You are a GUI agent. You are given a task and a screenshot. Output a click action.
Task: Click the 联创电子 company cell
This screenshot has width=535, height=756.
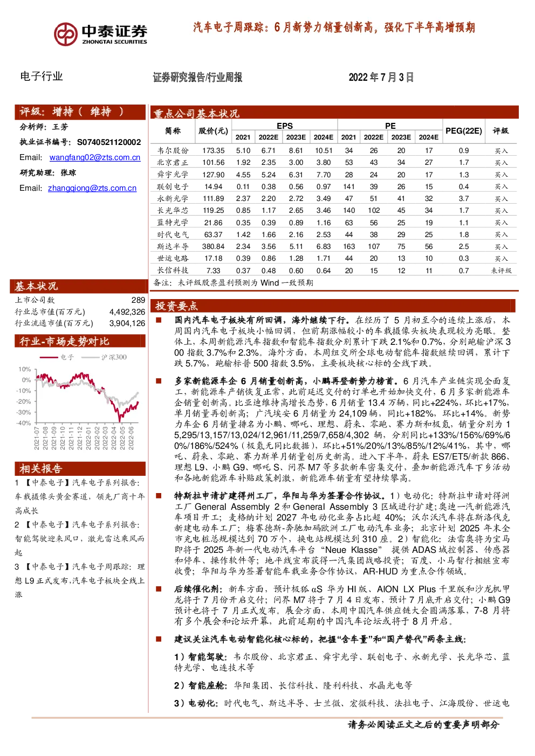pos(173,186)
